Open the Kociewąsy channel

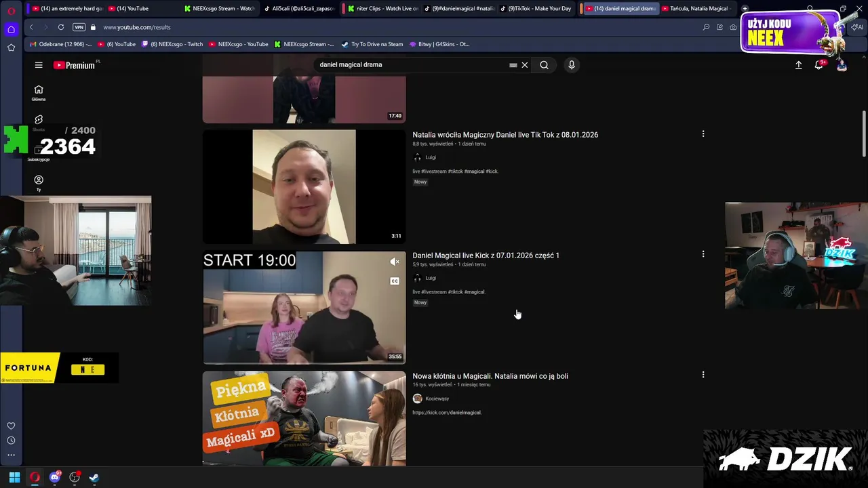437,399
